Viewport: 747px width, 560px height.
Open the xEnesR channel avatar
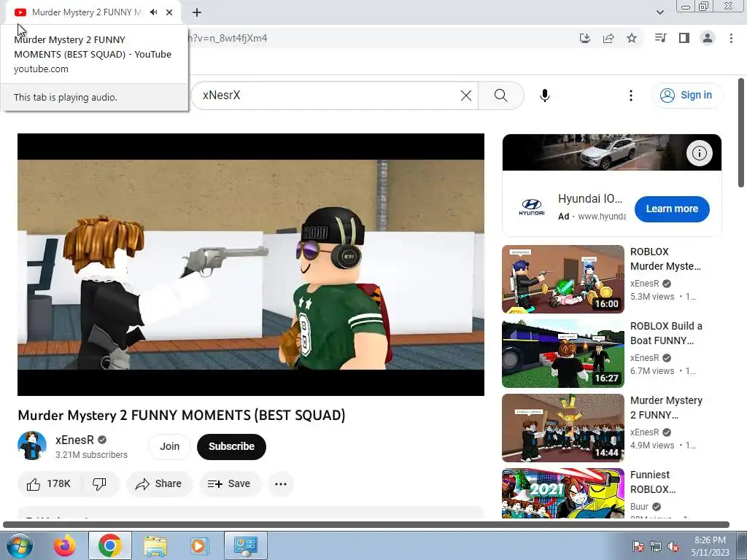coord(32,446)
